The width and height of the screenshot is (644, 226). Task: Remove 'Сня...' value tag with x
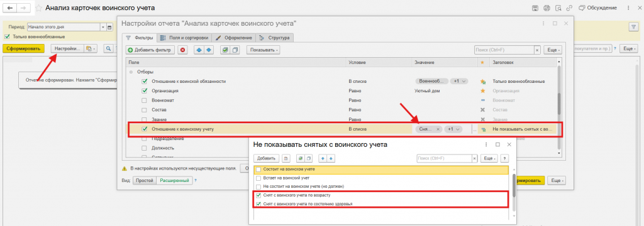(x=438, y=129)
